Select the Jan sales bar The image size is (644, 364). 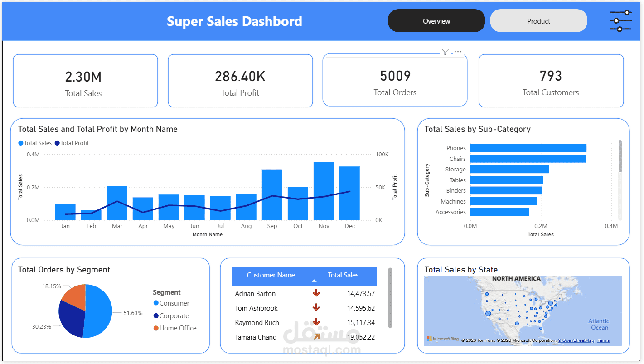point(65,212)
